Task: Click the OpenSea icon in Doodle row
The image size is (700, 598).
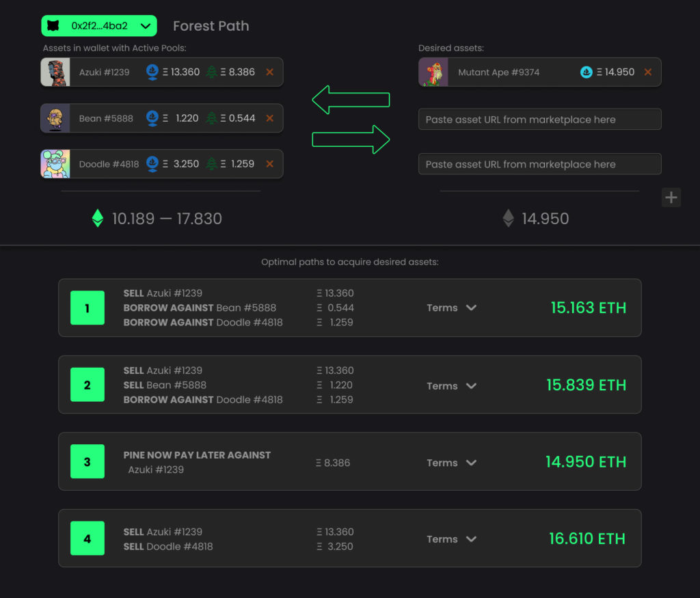Action: coord(152,164)
